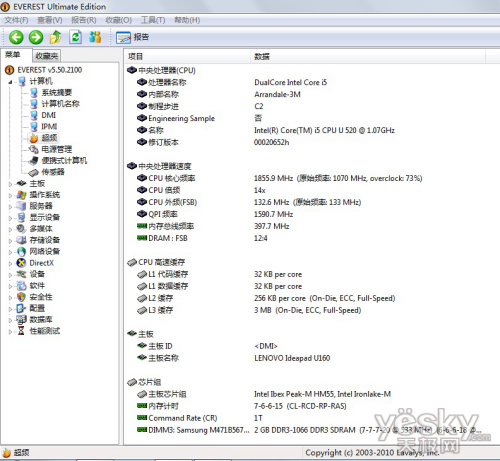500x461 pixels.
Task: Click the 安全性 shield icon
Action: [x=21, y=297]
